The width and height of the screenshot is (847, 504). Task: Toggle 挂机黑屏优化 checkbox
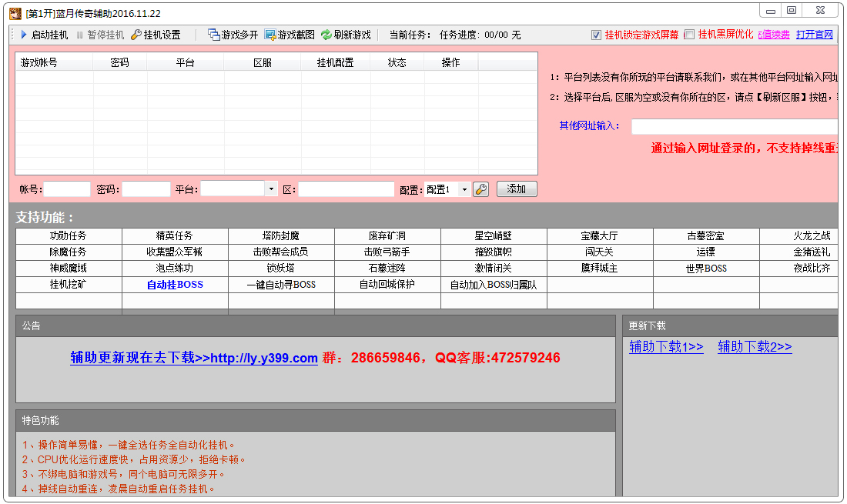click(689, 35)
